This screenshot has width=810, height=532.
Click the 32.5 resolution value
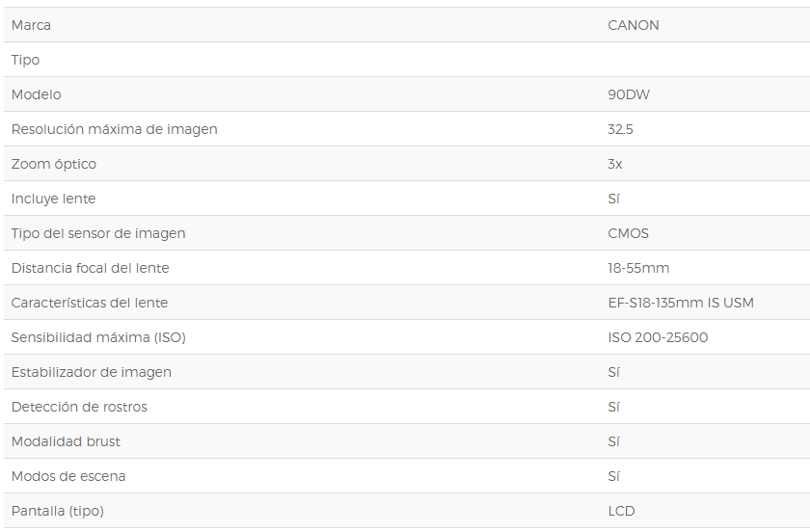(620, 129)
